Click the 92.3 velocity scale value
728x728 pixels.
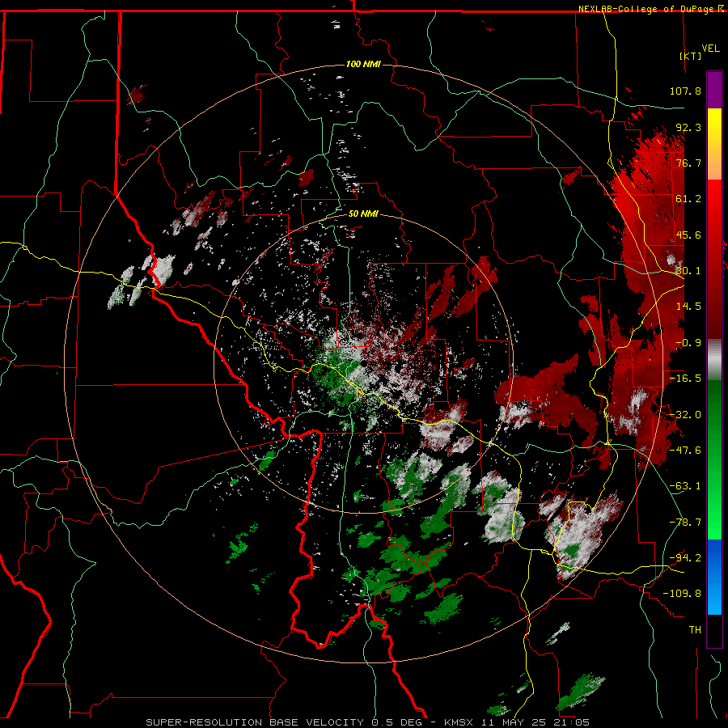[688, 127]
